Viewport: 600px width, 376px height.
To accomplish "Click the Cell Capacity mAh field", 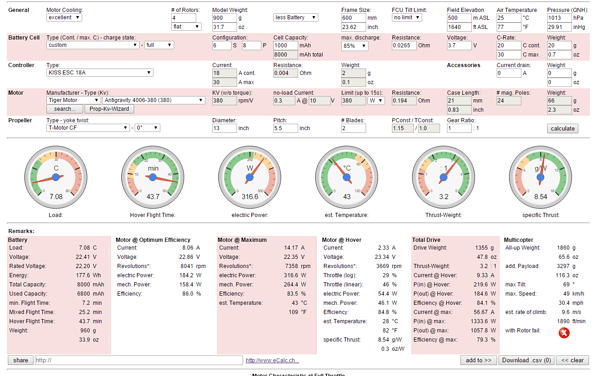I will 285,45.
